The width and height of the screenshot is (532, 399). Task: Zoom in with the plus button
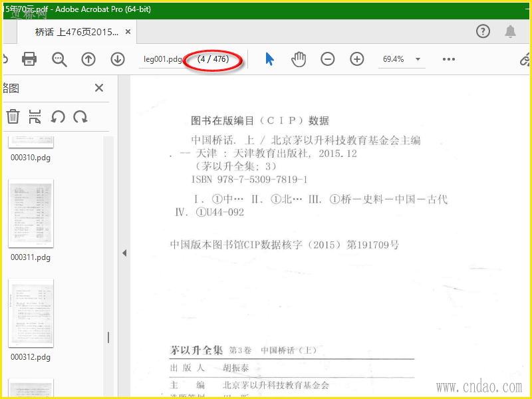click(x=357, y=59)
